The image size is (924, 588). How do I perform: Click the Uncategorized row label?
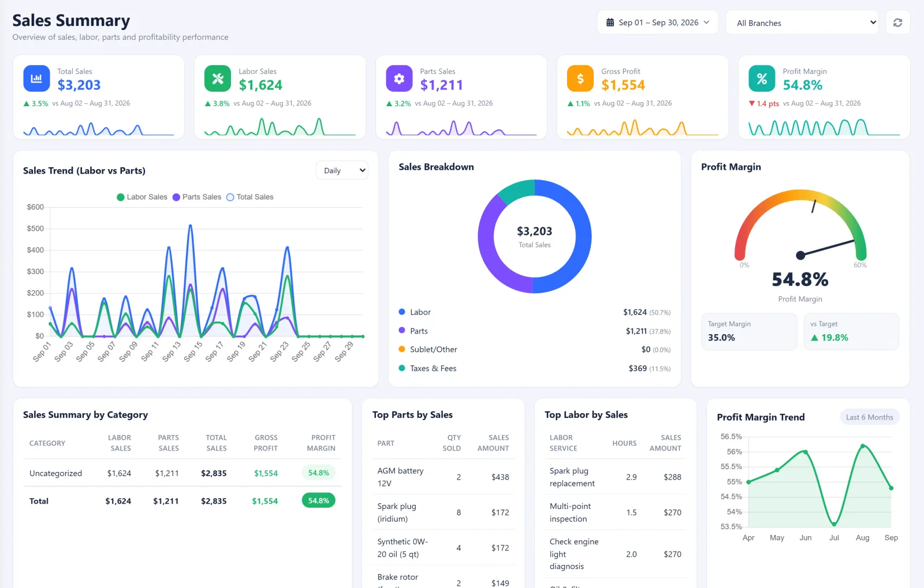click(x=55, y=473)
